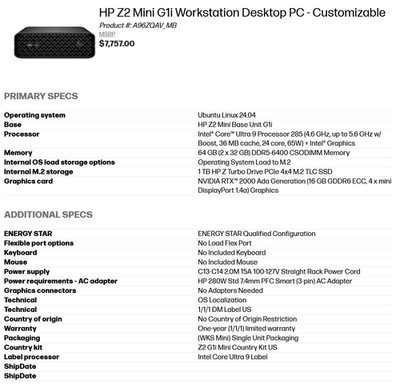Click ENERGY STAR Qualified Configuration value
Image resolution: width=400 pixels, height=384 pixels.
(x=257, y=234)
